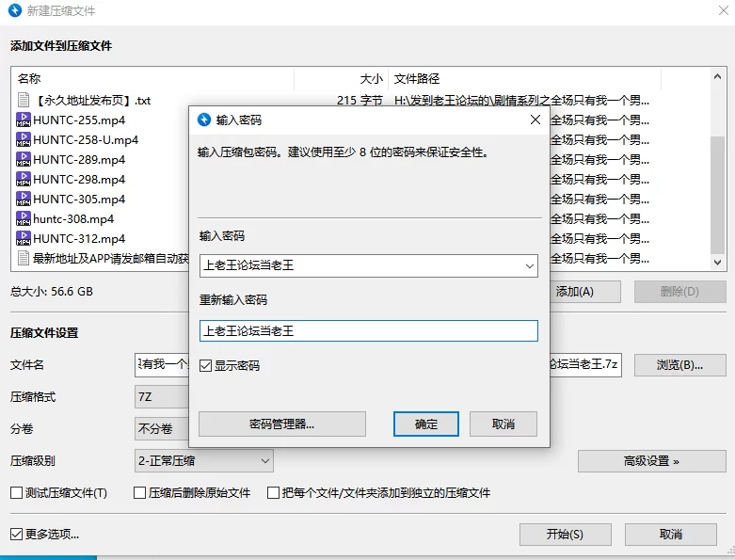Click file list scrollbar down arrow
The width and height of the screenshot is (735, 560).
click(717, 263)
